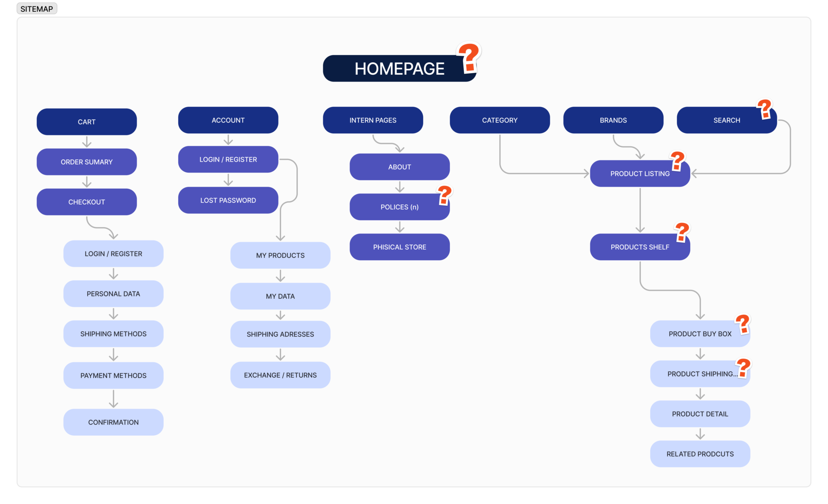Click question mark on PRODUCT SHIPHING node
Viewport: 828px width, 504px height.
[x=743, y=367]
